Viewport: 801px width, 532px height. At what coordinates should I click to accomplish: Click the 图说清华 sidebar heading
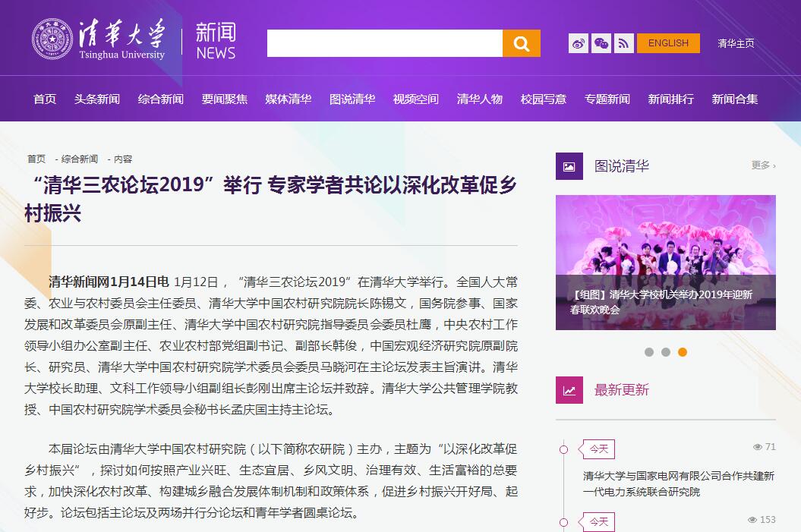[622, 166]
